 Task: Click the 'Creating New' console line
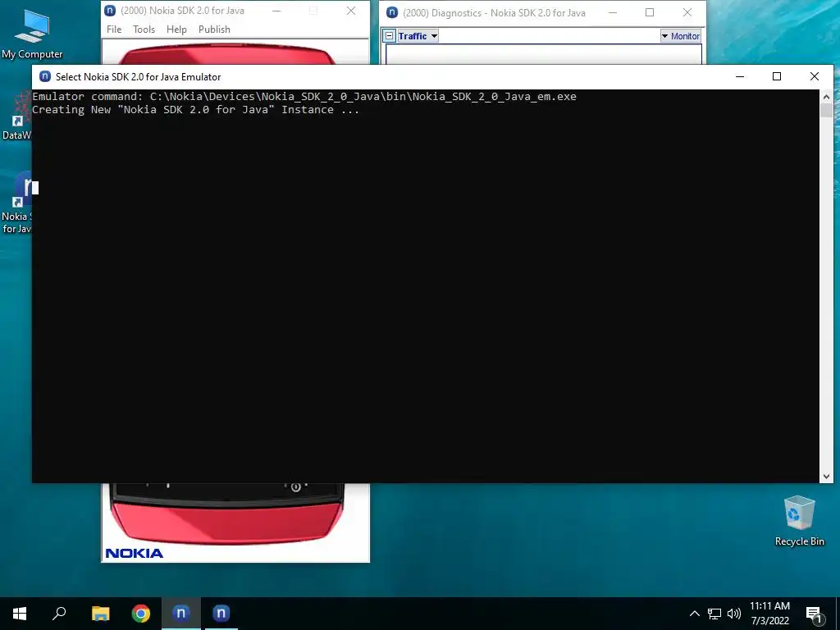195,110
